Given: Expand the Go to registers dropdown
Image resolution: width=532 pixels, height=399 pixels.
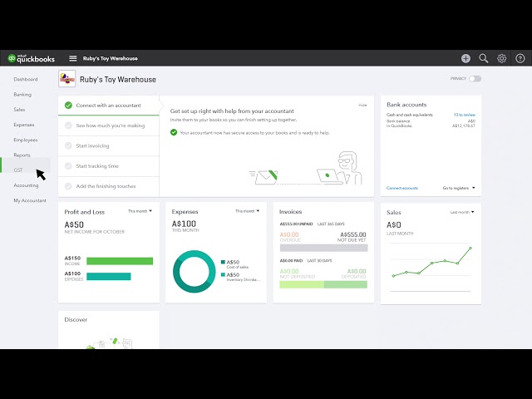Looking at the screenshot, I should click(459, 188).
